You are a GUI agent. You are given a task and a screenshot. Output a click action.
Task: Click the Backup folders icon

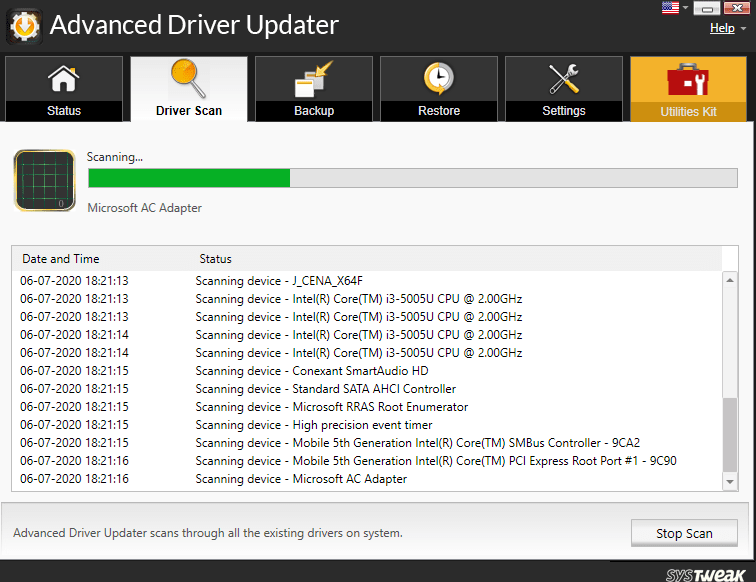coord(313,80)
